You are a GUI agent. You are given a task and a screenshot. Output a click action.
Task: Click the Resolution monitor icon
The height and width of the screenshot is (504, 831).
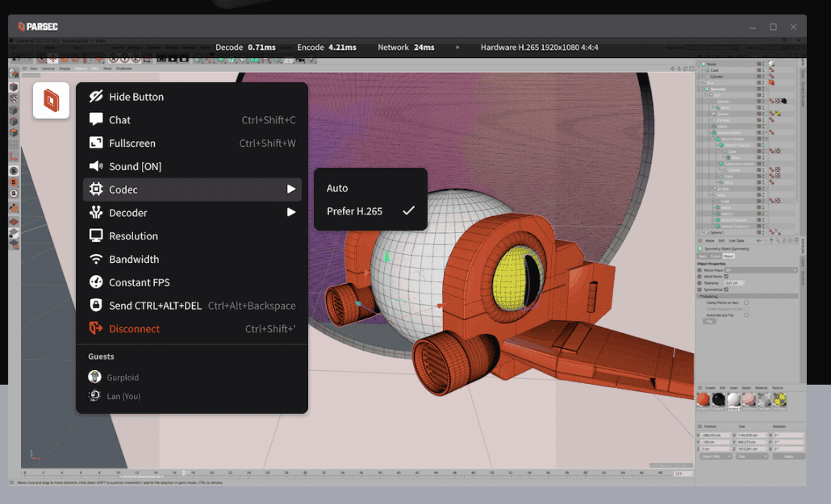pyautogui.click(x=96, y=236)
